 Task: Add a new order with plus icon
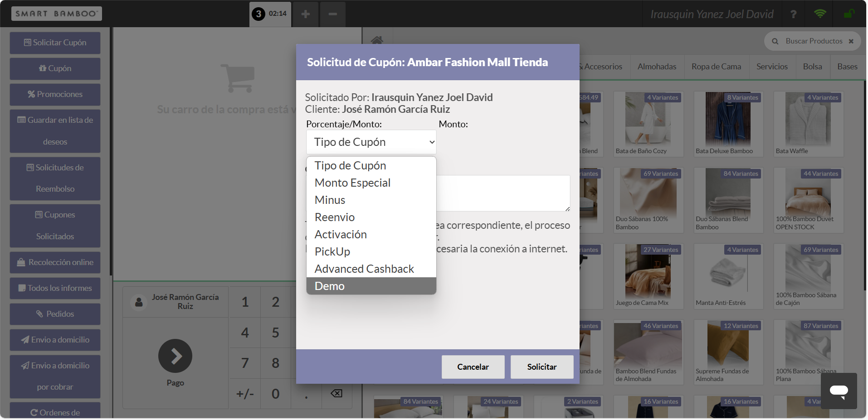pyautogui.click(x=306, y=14)
